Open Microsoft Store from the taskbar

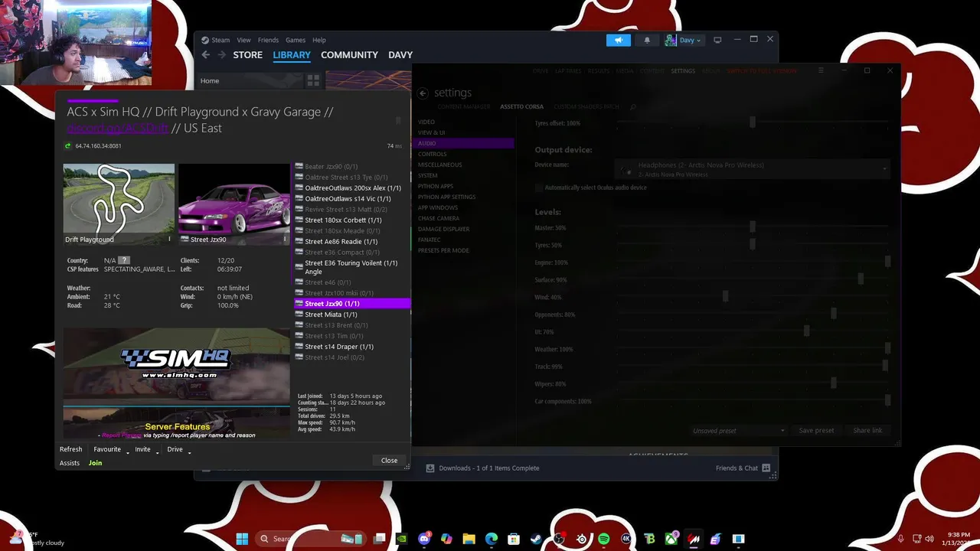click(x=514, y=539)
